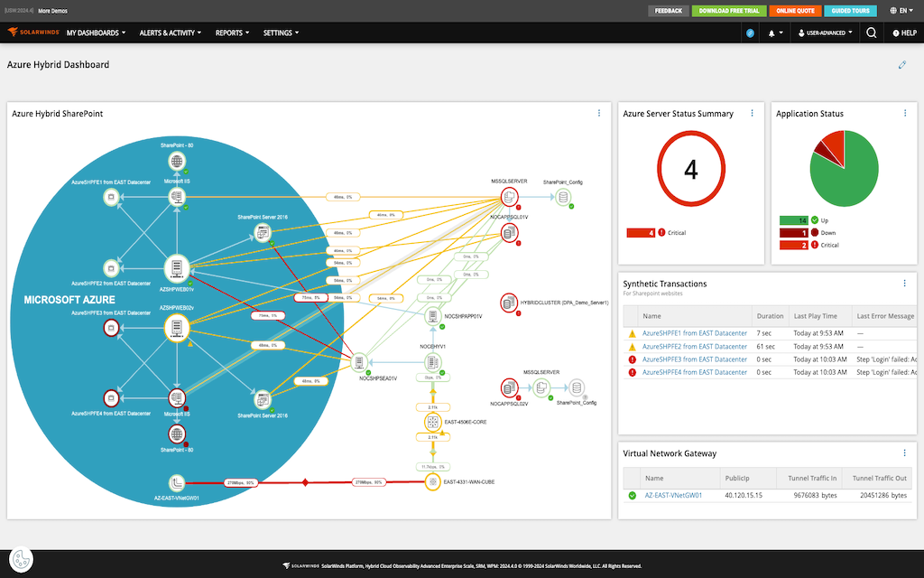
Task: Open the SETTINGS menu
Action: [280, 33]
